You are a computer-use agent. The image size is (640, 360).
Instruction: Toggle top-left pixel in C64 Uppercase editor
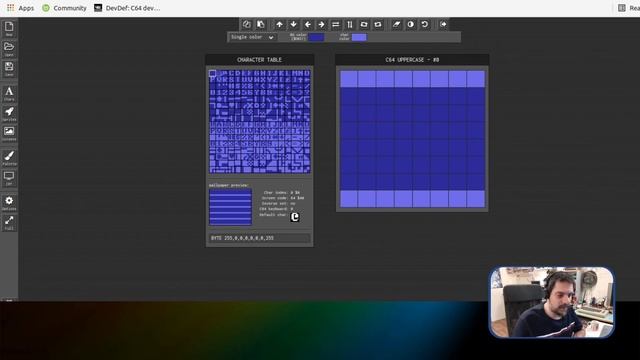click(349, 79)
